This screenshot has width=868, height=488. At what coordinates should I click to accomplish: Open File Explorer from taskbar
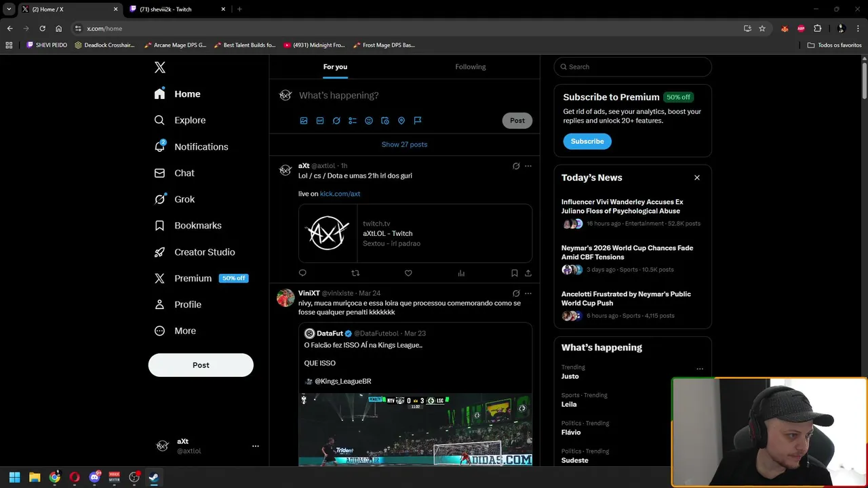35,477
